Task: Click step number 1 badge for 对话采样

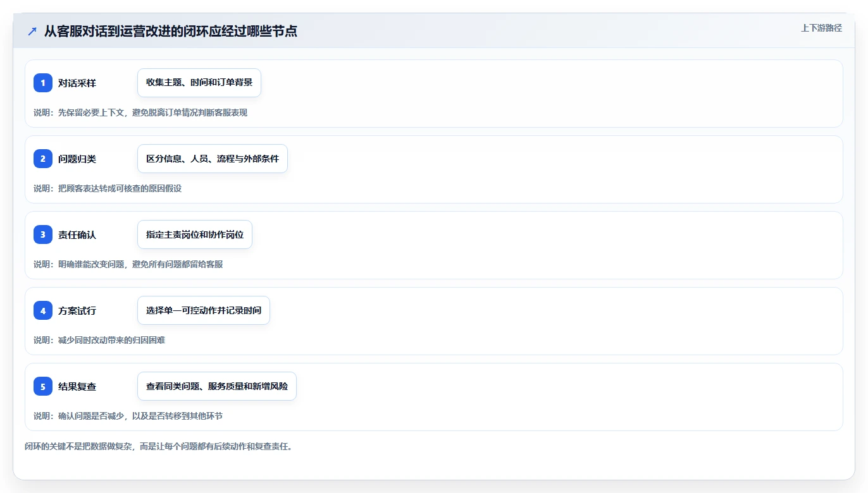Action: coord(43,83)
